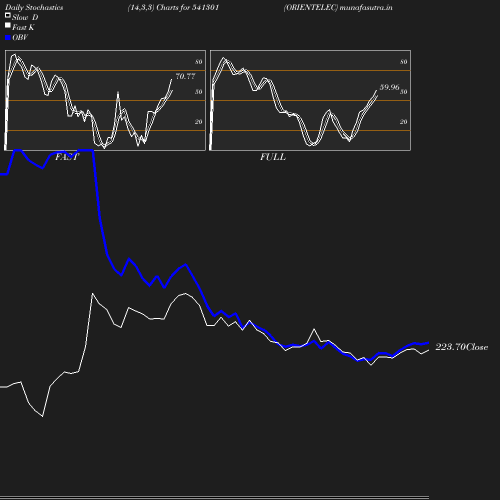The image size is (500, 500).
Task: Click the Slow D legend swatch
Action: point(8,15)
